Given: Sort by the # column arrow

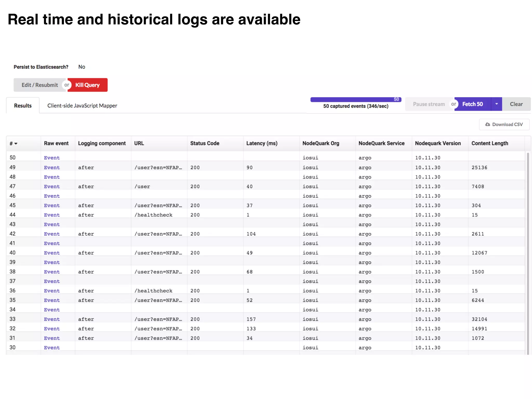Looking at the screenshot, I should click(x=16, y=144).
